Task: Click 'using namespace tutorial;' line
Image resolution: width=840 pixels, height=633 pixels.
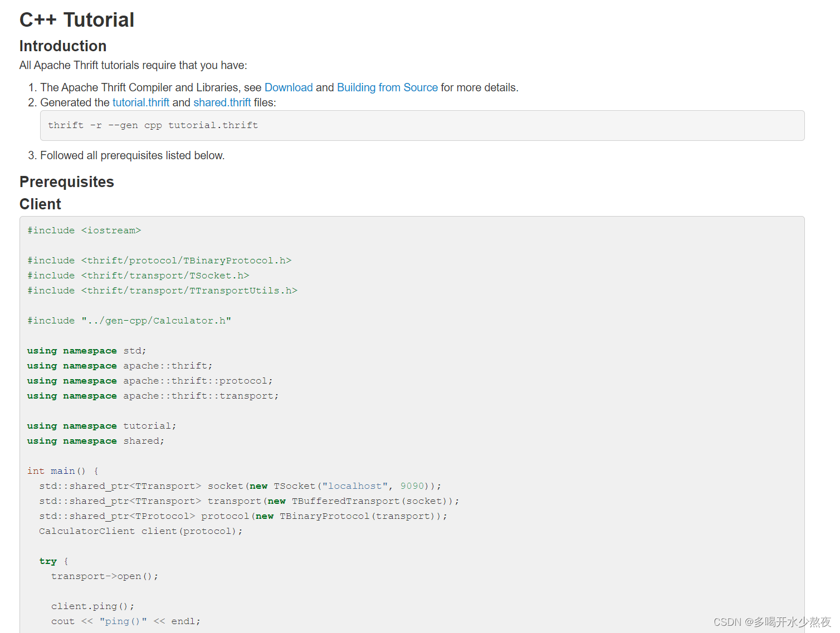Action: tap(102, 426)
